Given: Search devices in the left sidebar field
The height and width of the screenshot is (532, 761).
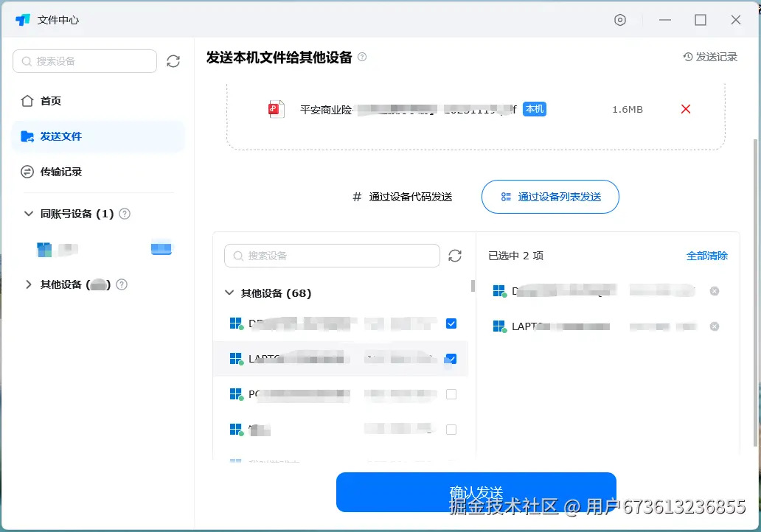Looking at the screenshot, I should [x=85, y=61].
